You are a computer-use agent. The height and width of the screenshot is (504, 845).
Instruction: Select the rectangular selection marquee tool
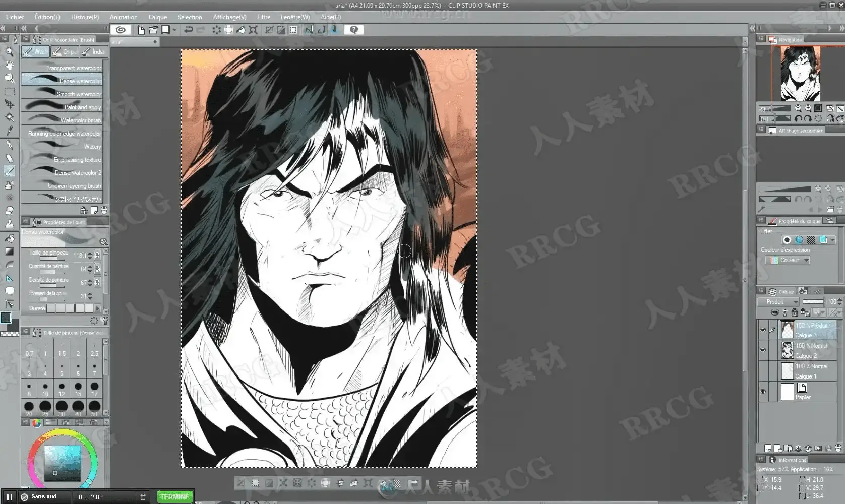coord(9,92)
